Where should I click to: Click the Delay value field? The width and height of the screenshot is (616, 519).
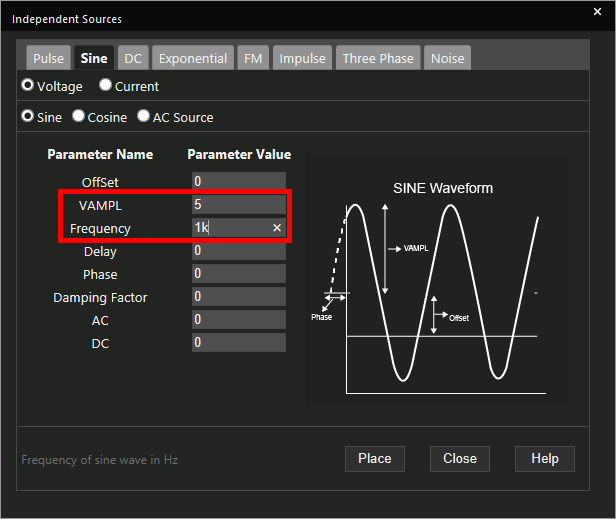(239, 250)
